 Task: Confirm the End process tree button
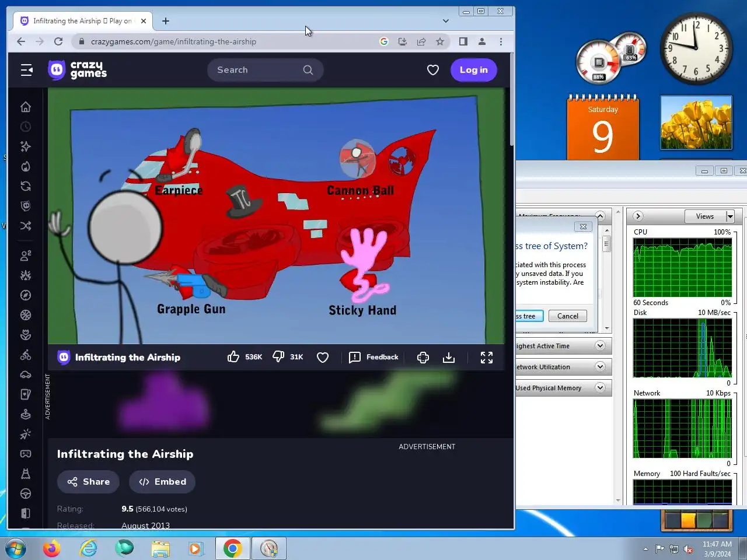[529, 316]
